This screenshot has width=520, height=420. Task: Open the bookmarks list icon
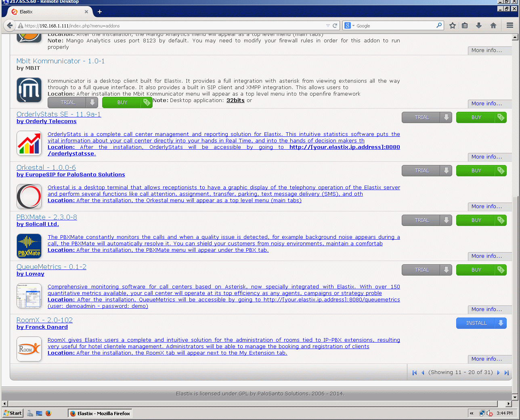click(x=465, y=25)
